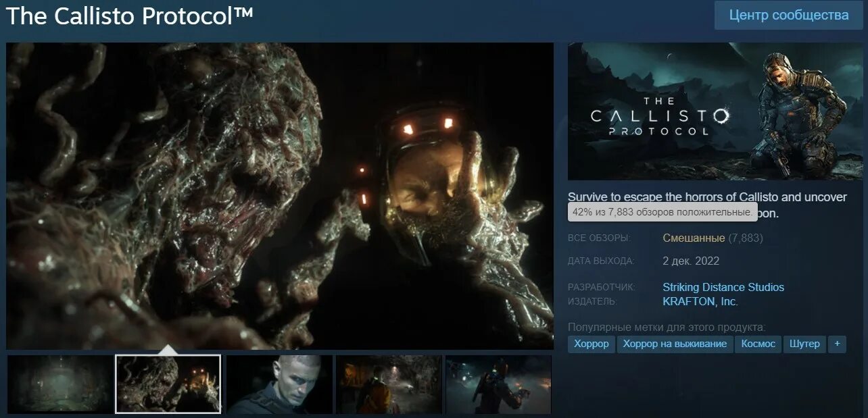
Task: Click the ДАТА ВЫХОДА label
Action: point(601,261)
